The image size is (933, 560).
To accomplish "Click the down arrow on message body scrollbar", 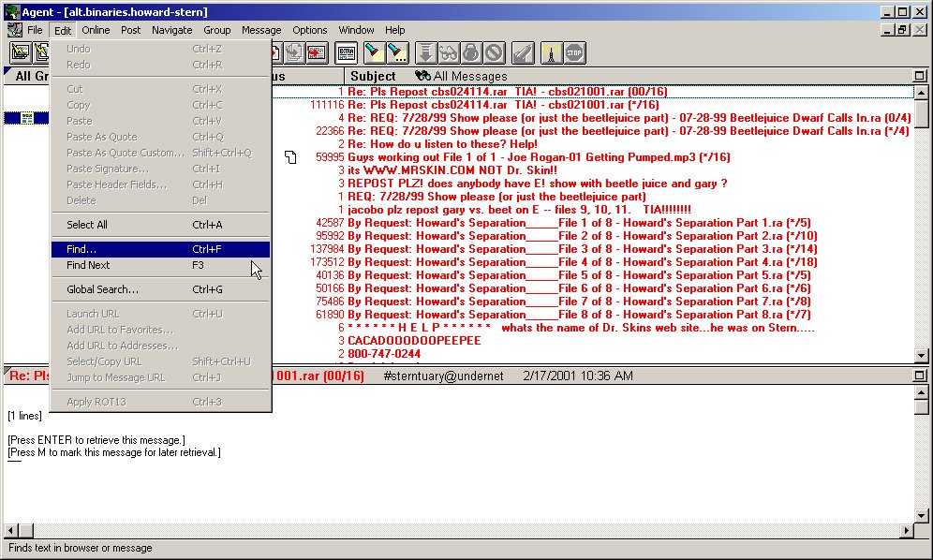I will (921, 516).
